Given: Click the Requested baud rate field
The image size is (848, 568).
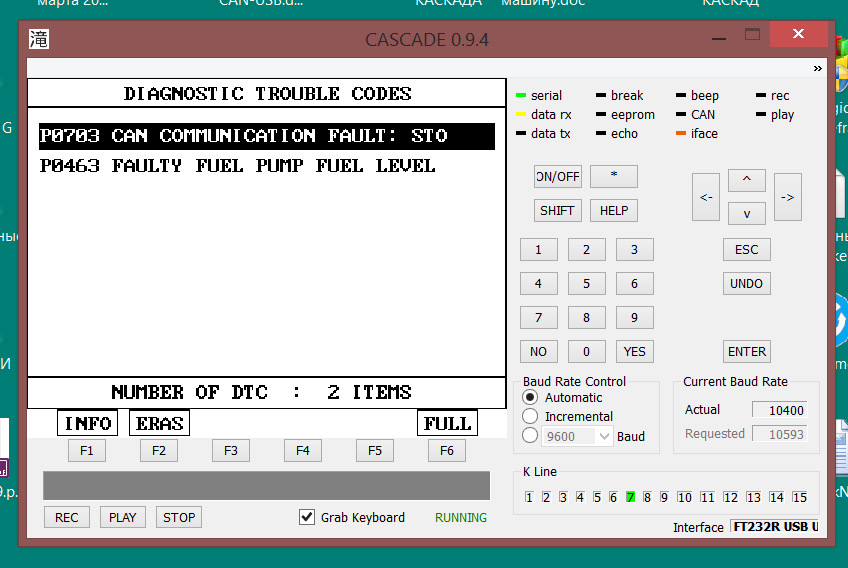Looking at the screenshot, I should click(x=779, y=434).
